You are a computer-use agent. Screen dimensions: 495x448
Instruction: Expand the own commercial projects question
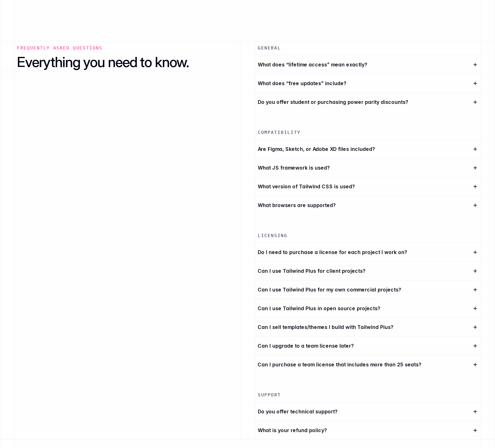coord(368,290)
